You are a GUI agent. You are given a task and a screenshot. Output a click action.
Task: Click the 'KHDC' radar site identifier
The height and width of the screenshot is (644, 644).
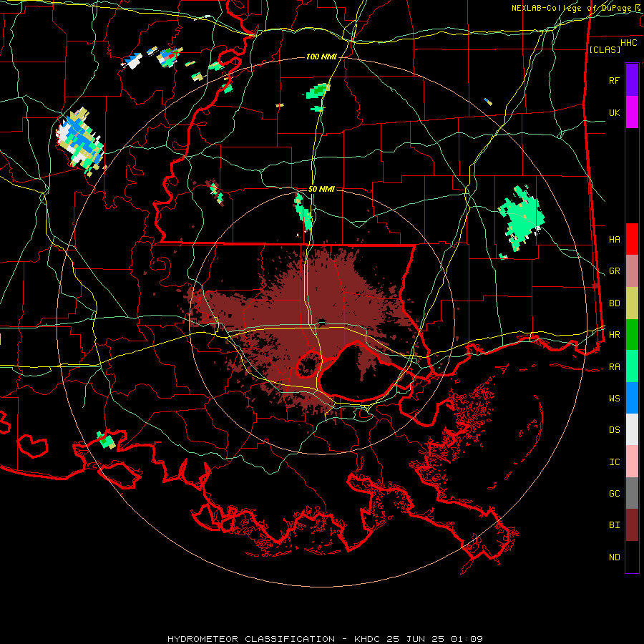368,639
